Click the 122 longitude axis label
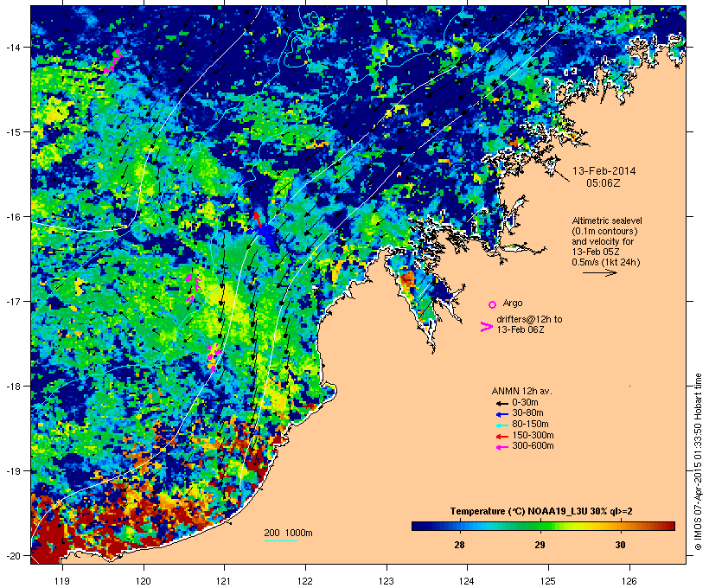This screenshot has width=709, height=588. pos(305,581)
